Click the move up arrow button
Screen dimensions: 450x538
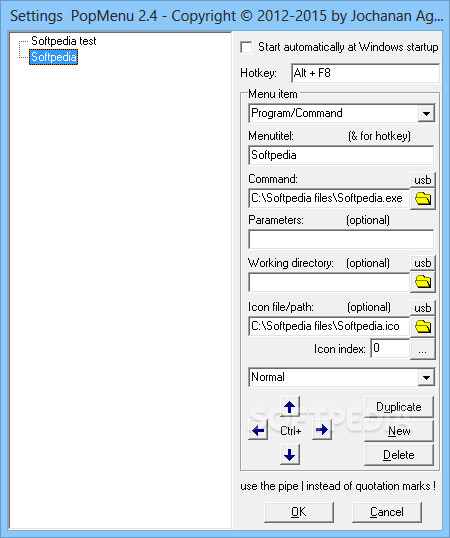(290, 407)
